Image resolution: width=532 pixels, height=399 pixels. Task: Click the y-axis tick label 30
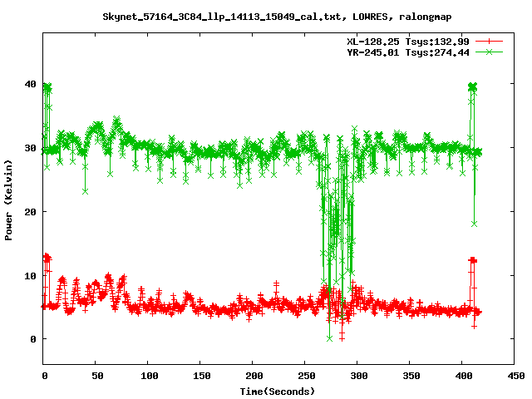[x=31, y=148]
